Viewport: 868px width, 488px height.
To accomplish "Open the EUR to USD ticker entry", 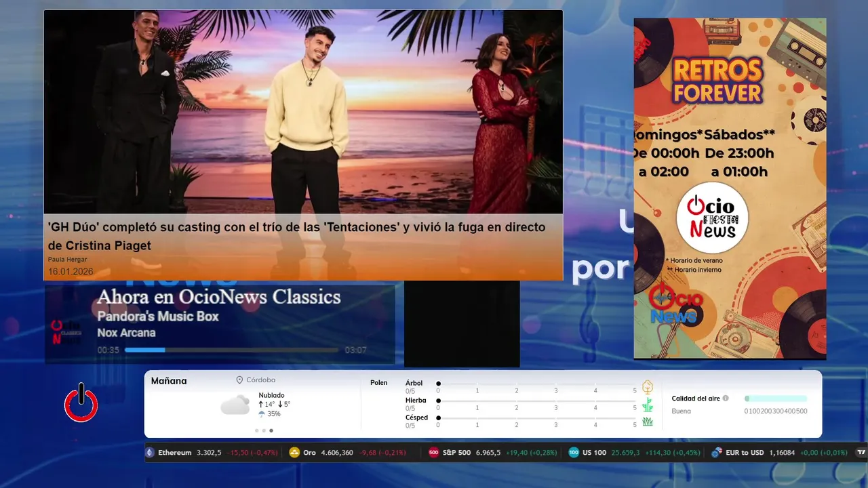I will pyautogui.click(x=780, y=452).
